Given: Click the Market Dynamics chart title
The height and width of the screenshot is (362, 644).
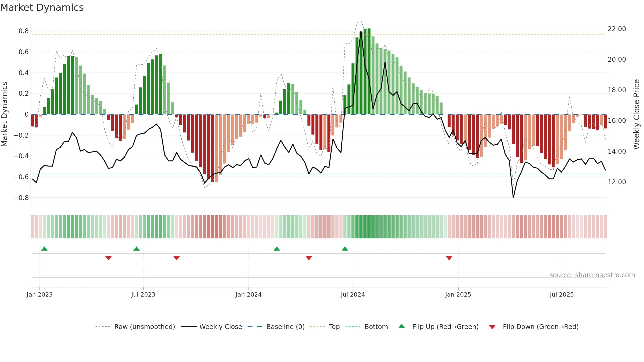Looking at the screenshot, I should tap(42, 8).
